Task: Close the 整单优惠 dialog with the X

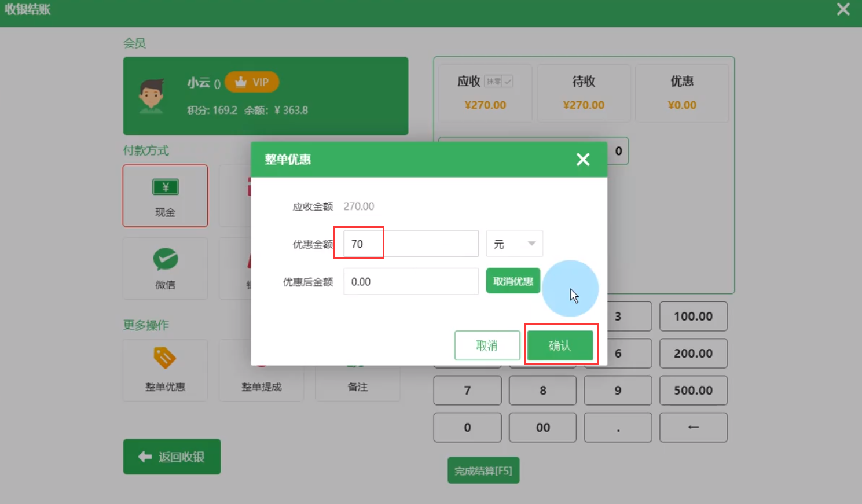Action: [x=583, y=160]
